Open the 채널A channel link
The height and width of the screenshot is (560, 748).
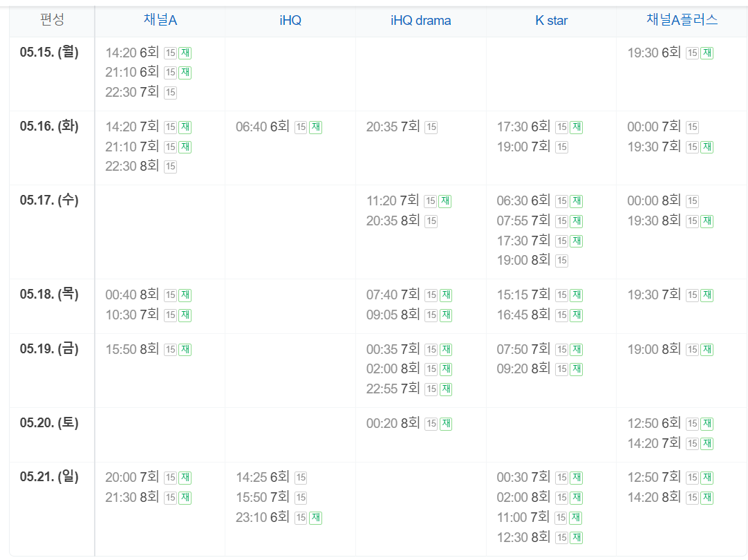(160, 20)
